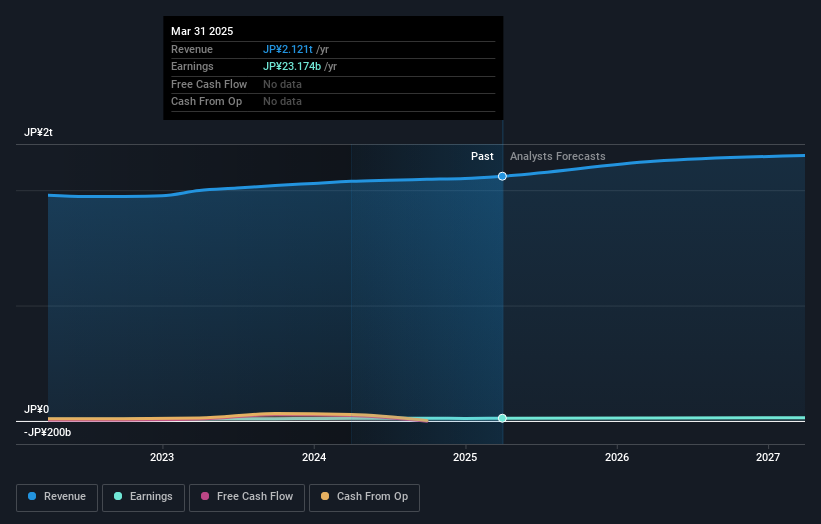Click the Cash From Op No data value
Viewport: 821px width, 524px height.
[282, 102]
